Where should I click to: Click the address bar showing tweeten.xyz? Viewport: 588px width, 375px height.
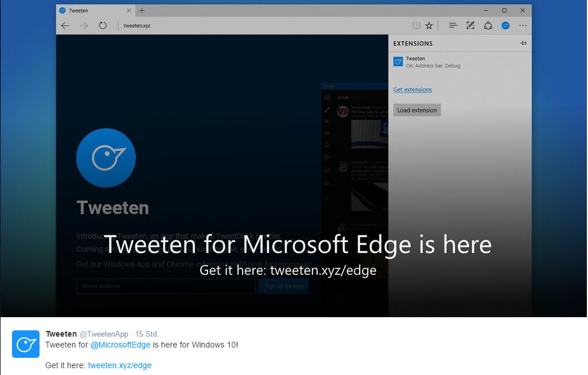262,26
